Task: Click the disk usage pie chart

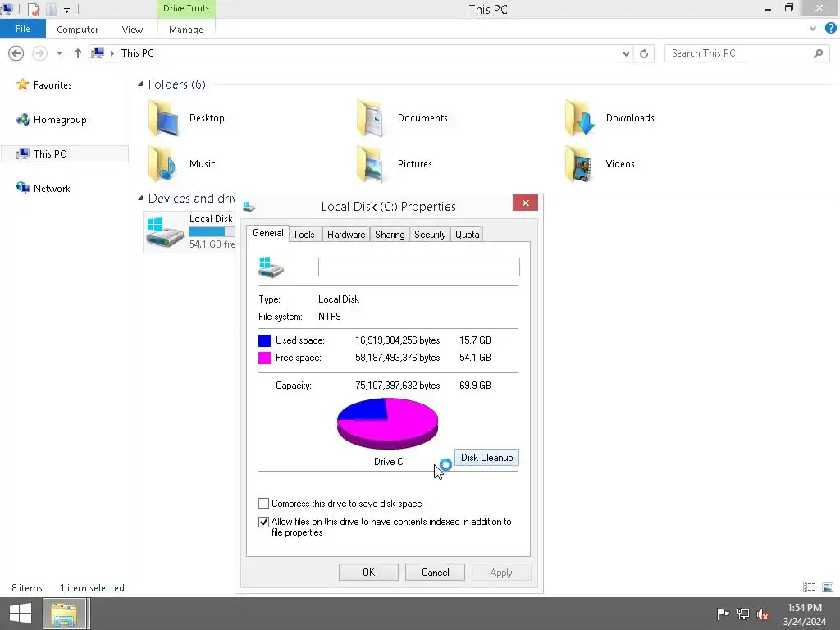Action: 387,423
